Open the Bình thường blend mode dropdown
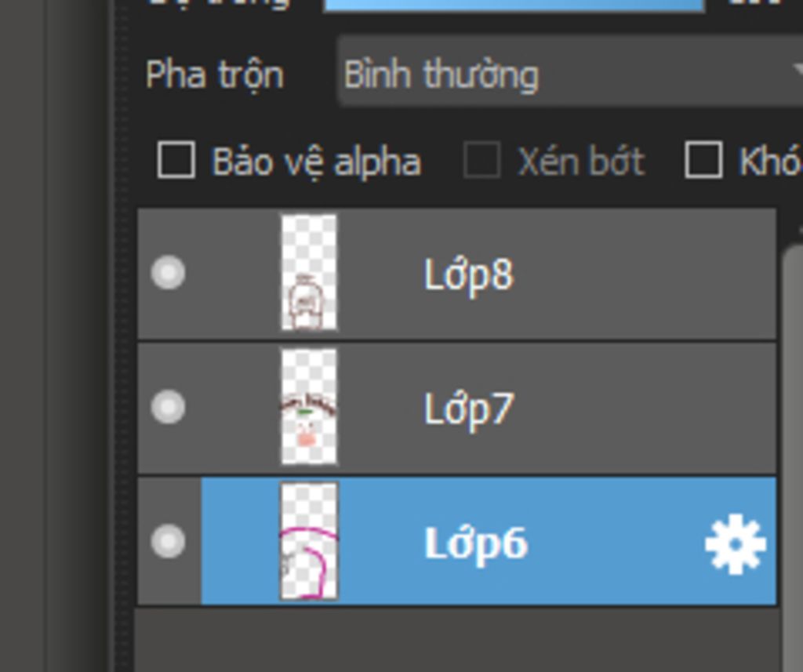Screen dimensions: 803x672 point(570,71)
